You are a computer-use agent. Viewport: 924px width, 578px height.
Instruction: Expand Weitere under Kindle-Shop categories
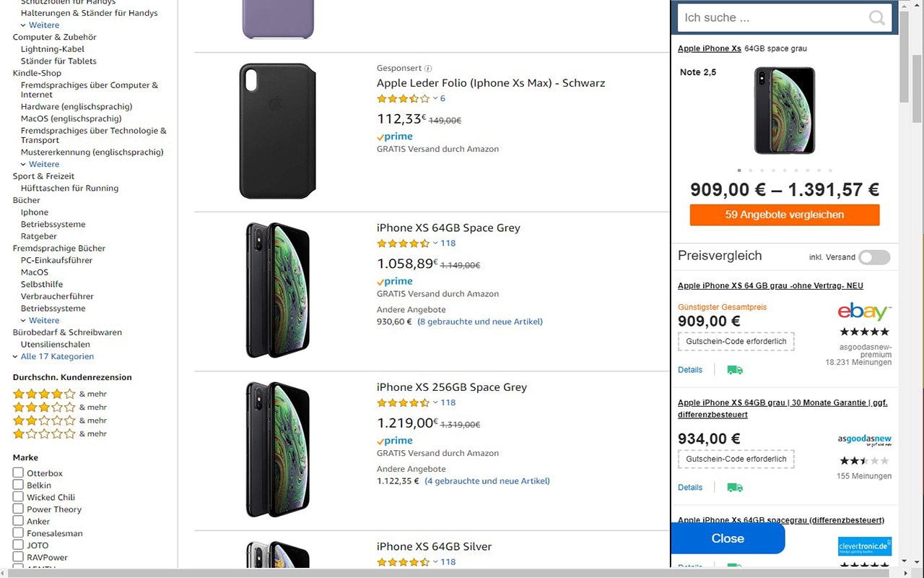tap(44, 164)
